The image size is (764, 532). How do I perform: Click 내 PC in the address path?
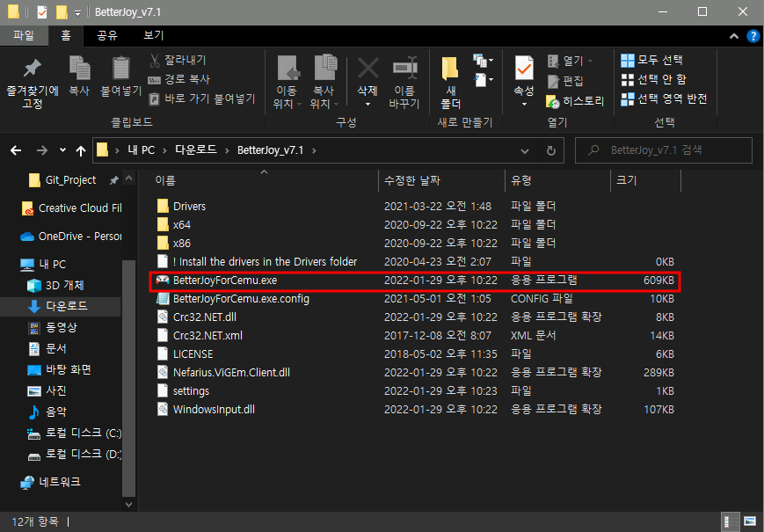[x=142, y=150]
